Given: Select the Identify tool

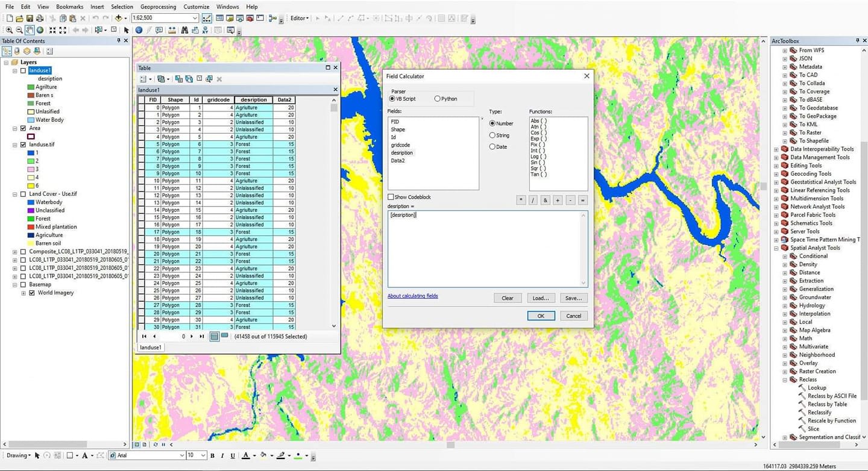Looking at the screenshot, I should click(139, 29).
